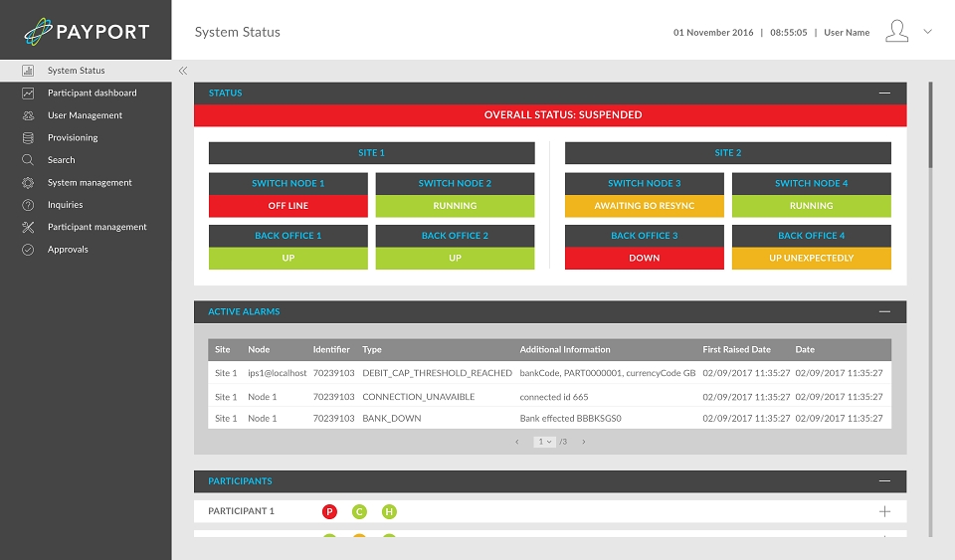Image resolution: width=955 pixels, height=560 pixels.
Task: Click the Approvals checkmark icon
Action: tap(28, 250)
